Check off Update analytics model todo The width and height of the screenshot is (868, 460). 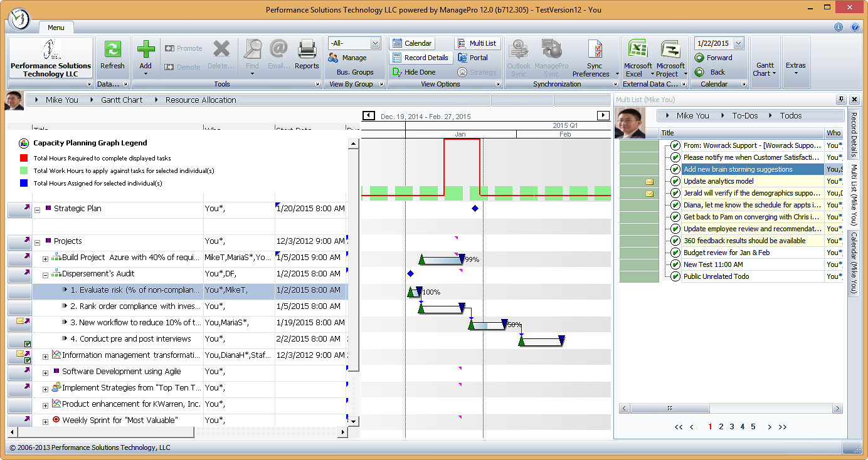[675, 181]
